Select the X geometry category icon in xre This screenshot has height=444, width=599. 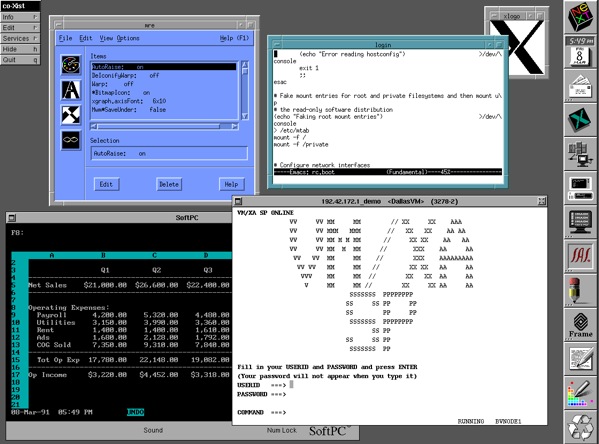pyautogui.click(x=71, y=115)
